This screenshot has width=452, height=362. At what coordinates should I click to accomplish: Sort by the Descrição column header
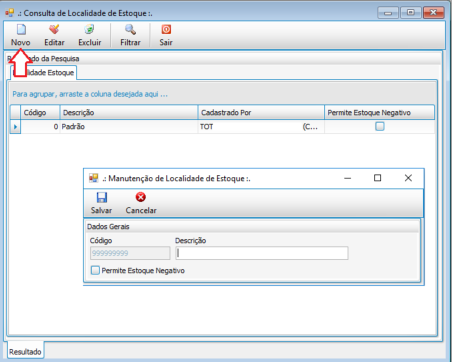coord(129,113)
